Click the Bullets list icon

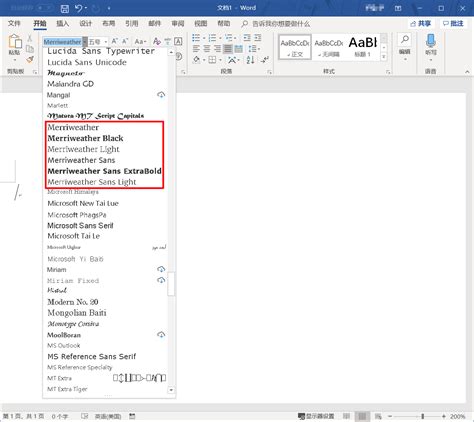[x=196, y=38]
